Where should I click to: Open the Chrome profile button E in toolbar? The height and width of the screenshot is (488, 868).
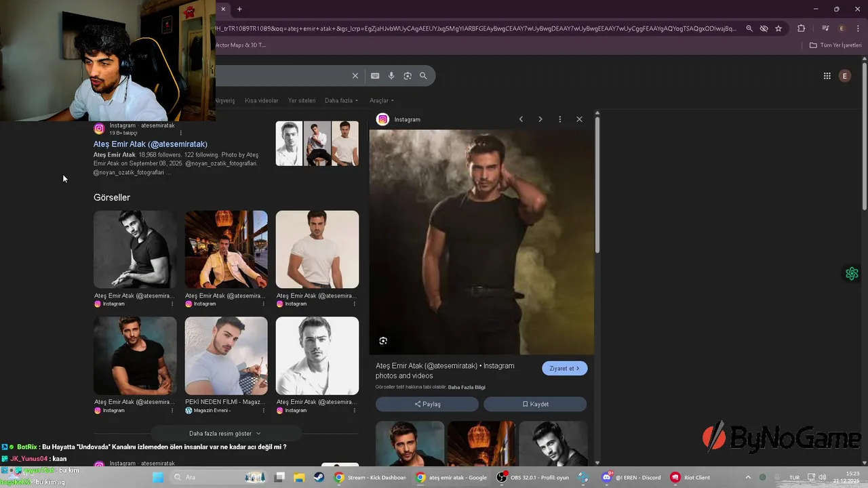pyautogui.click(x=842, y=28)
